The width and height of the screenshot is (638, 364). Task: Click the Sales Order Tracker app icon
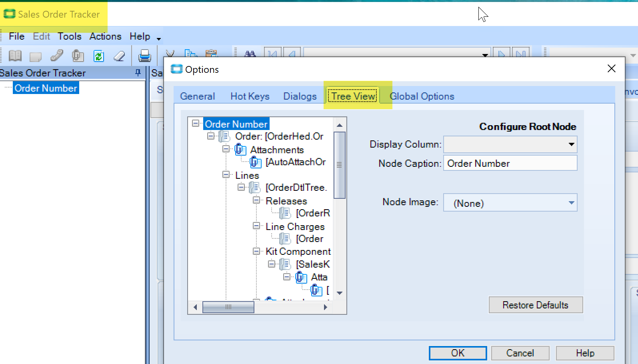pos(9,14)
